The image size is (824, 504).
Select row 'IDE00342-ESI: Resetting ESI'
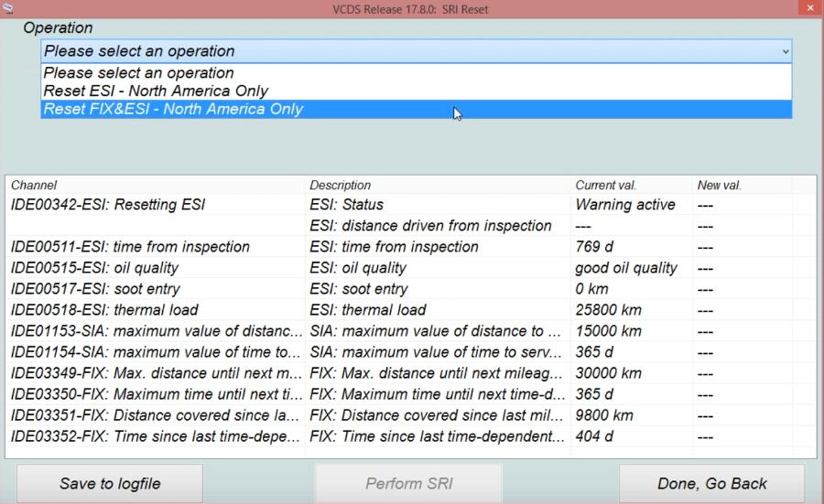point(411,205)
